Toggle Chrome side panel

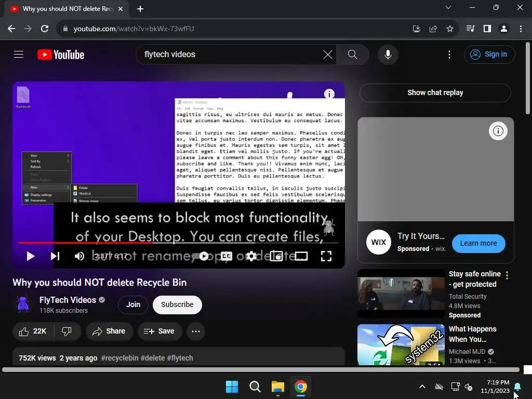[487, 29]
